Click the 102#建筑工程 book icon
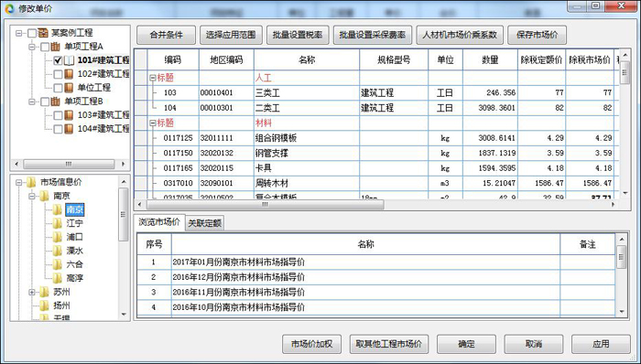This screenshot has width=641, height=364. [x=69, y=74]
